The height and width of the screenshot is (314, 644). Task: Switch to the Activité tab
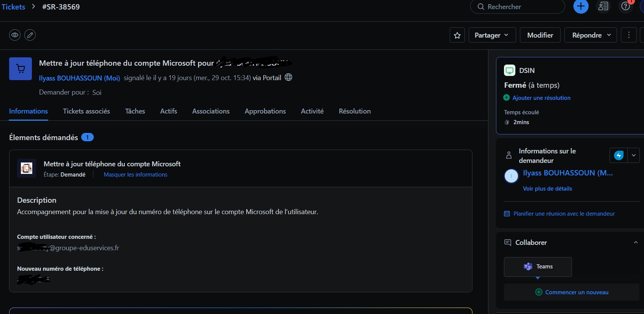[312, 111]
